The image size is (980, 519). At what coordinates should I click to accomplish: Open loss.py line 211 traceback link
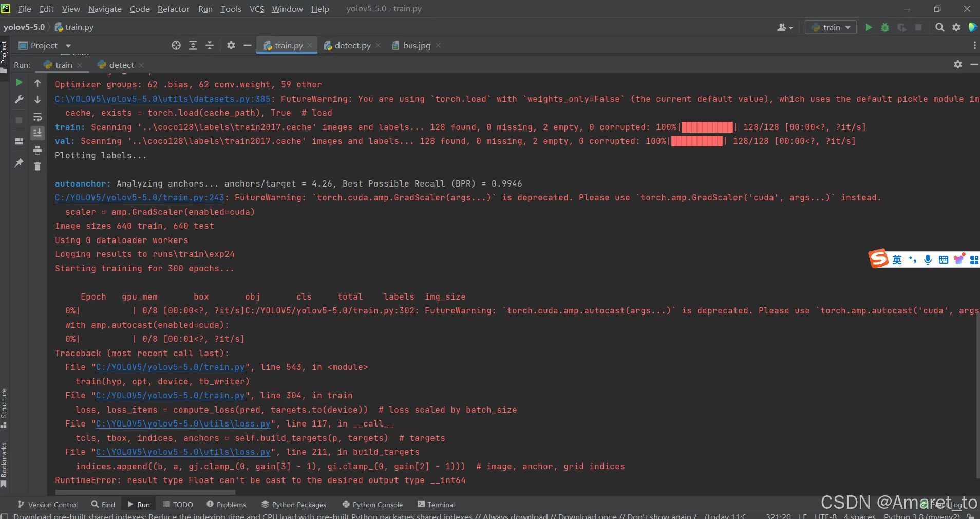(x=183, y=452)
